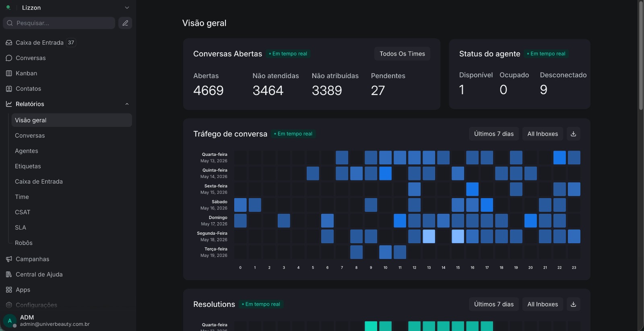Click the Sábado May 16 heatmap cell at hour 0
644x331 pixels.
[x=240, y=205]
